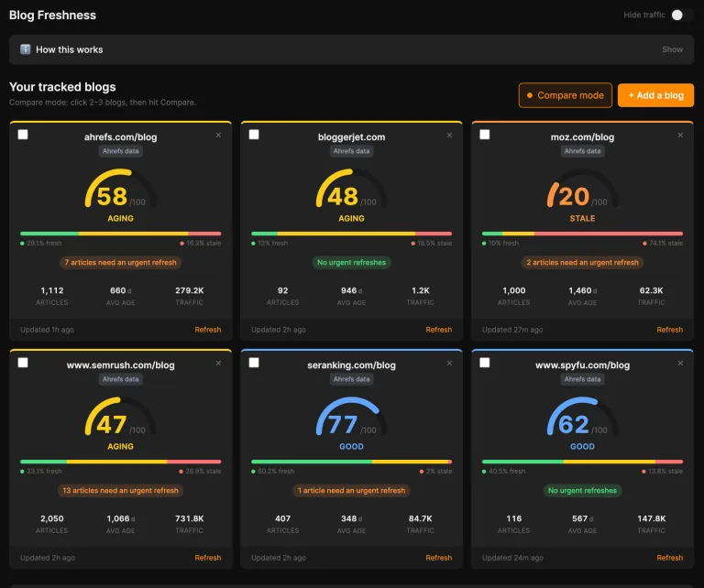This screenshot has height=588, width=704.
Task: Click the 1,112 articles value
Action: [x=52, y=290]
